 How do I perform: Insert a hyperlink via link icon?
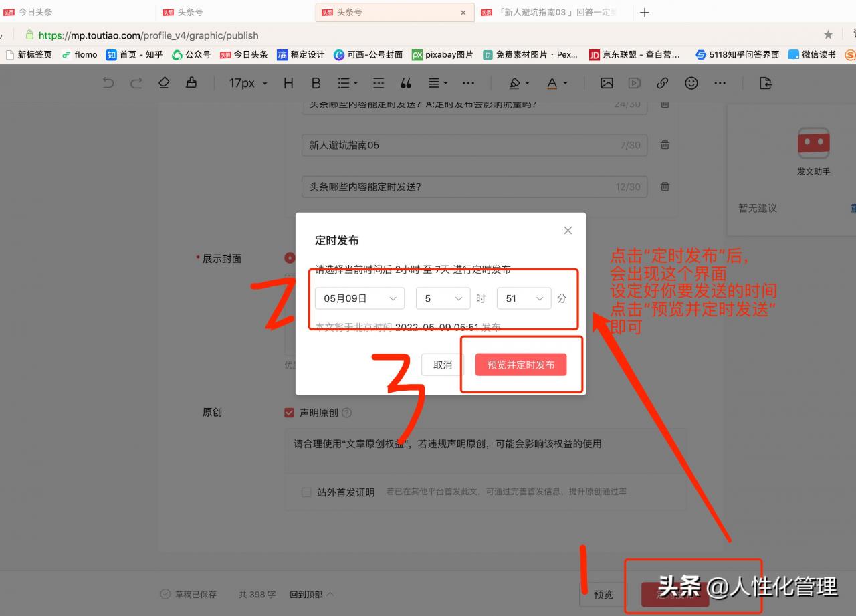point(662,83)
